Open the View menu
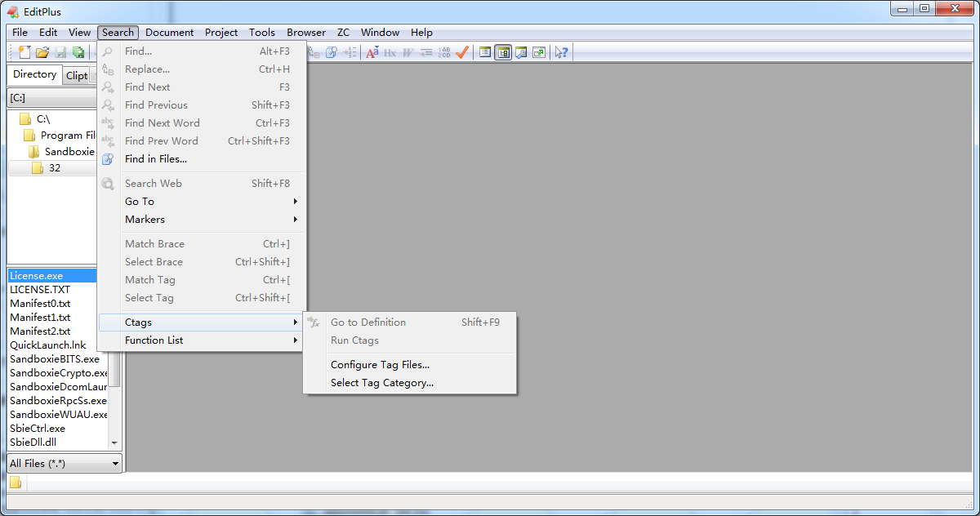980x516 pixels. coord(79,33)
